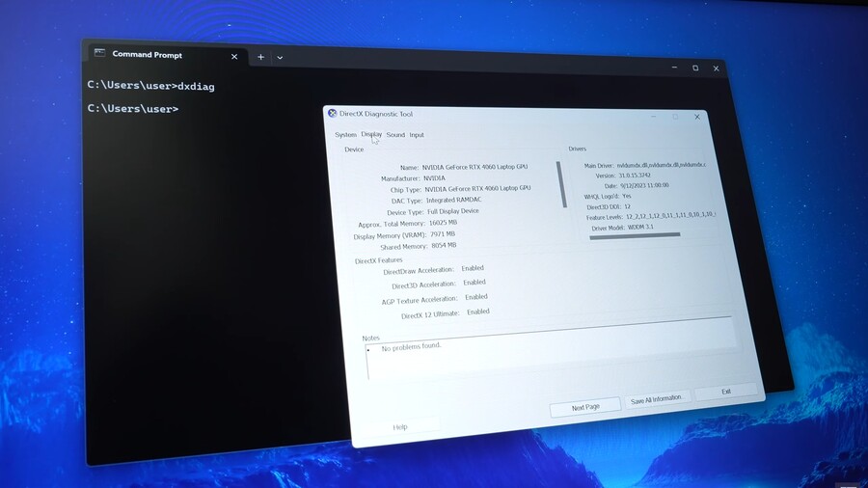This screenshot has width=868, height=488.
Task: Click Save All Information button
Action: [x=657, y=399]
